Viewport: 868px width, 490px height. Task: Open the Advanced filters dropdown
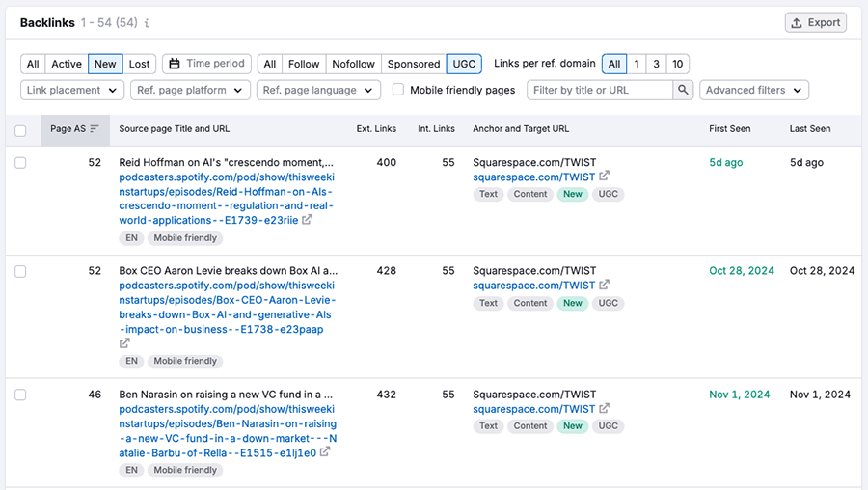pos(754,91)
